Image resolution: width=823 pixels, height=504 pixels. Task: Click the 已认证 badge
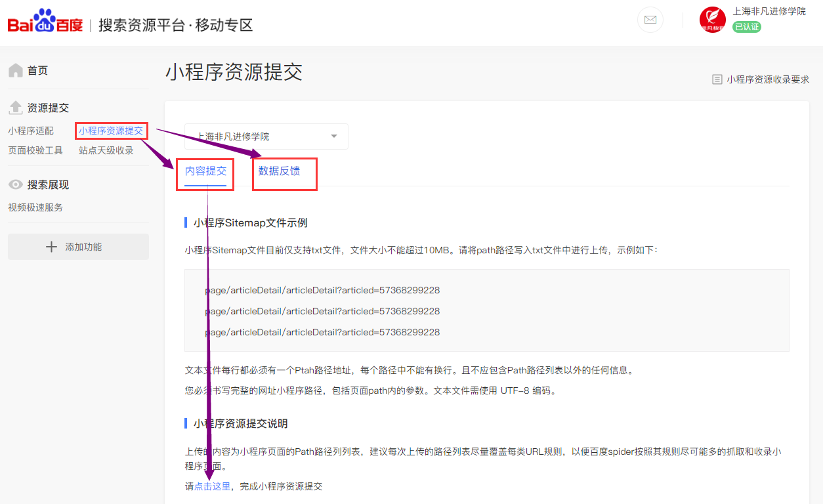click(x=747, y=27)
